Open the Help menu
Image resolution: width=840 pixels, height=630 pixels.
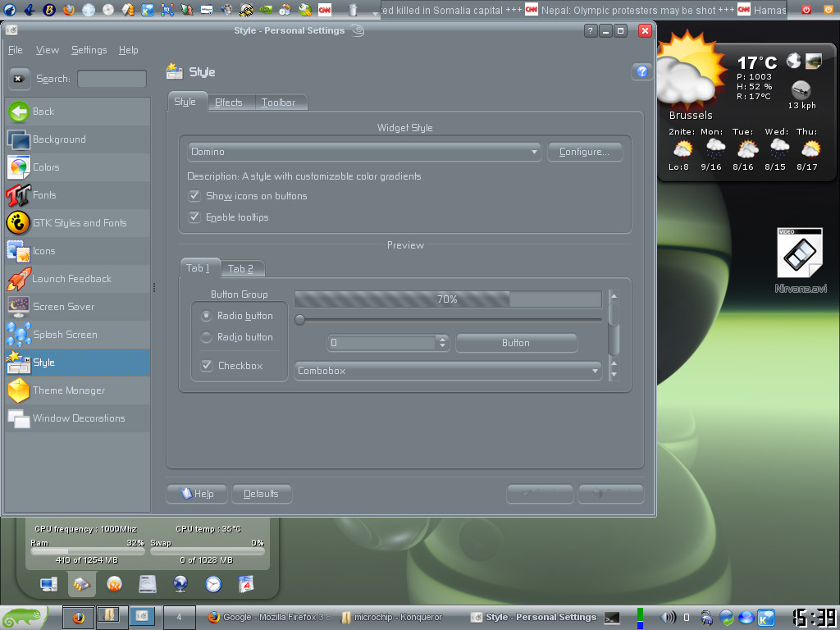[129, 50]
